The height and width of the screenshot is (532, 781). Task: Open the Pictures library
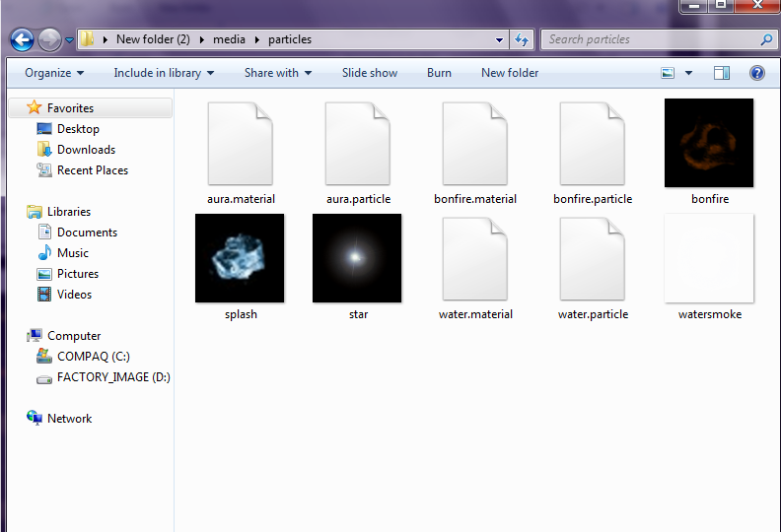point(78,274)
